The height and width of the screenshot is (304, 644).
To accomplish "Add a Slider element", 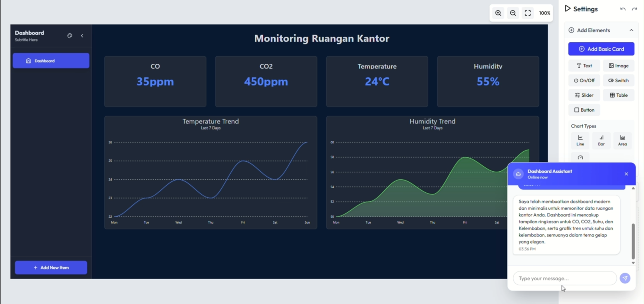I will [x=584, y=95].
